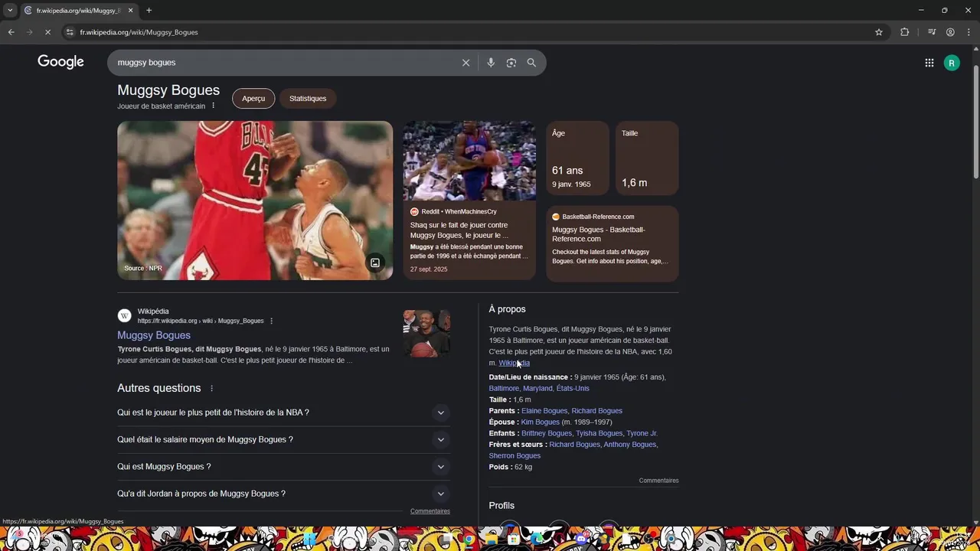Click Commentaires under the knowledge panel
980x551 pixels.
pyautogui.click(x=659, y=481)
